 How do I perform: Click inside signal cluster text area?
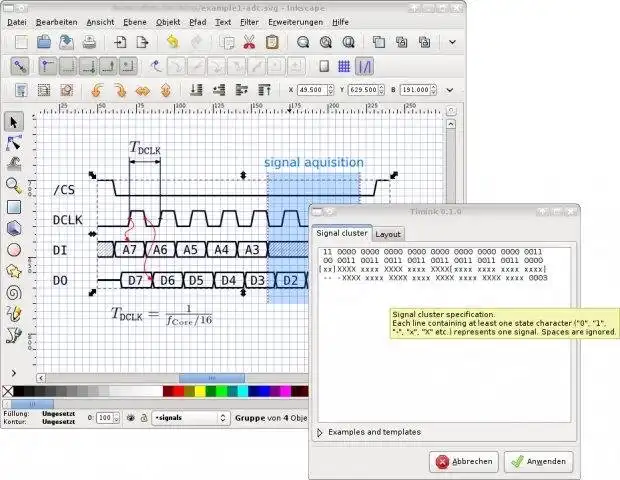[x=444, y=334]
